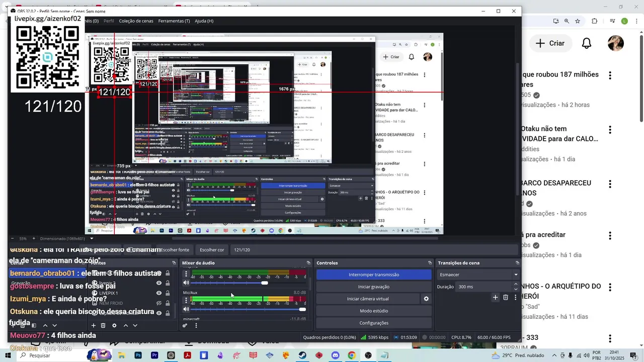Image resolution: width=644 pixels, height=362 pixels.
Task: Open Photoshop from the taskbar
Action: point(138,355)
